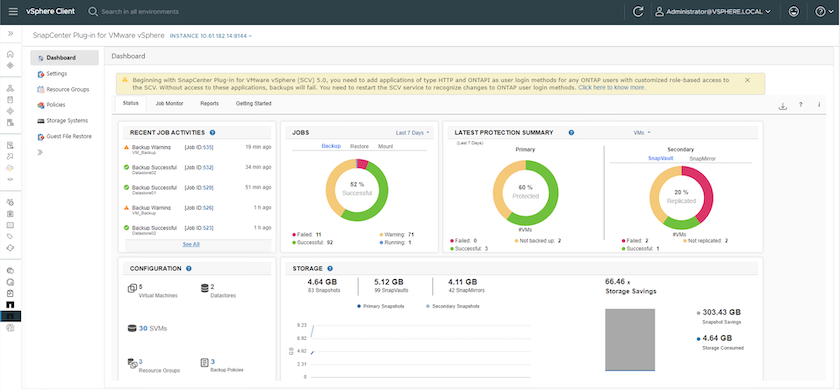840x390 pixels.
Task: Follow 'Click here to know more' link
Action: coord(611,87)
